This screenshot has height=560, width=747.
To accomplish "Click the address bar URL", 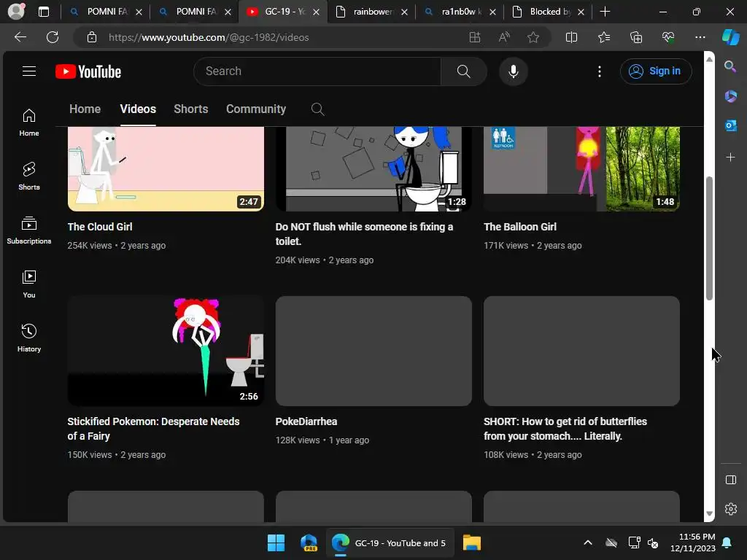I will pos(209,37).
